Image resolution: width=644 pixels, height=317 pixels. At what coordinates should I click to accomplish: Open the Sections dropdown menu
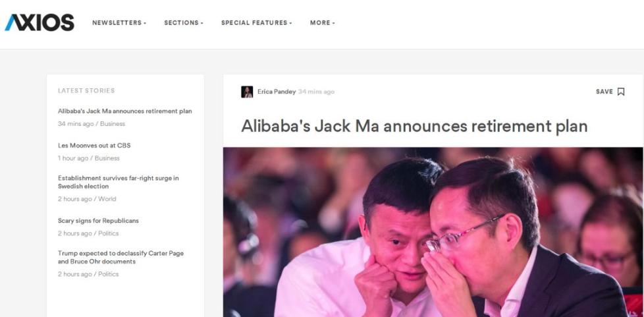click(x=184, y=22)
